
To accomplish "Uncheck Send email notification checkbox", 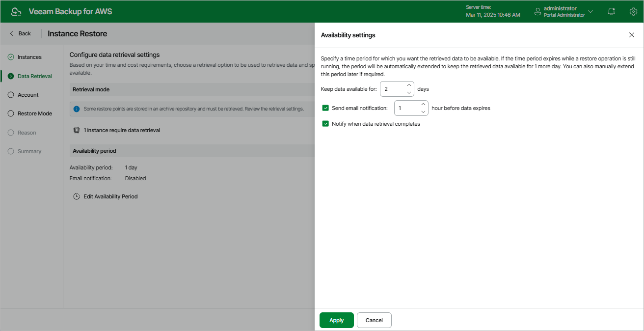I will click(x=325, y=108).
